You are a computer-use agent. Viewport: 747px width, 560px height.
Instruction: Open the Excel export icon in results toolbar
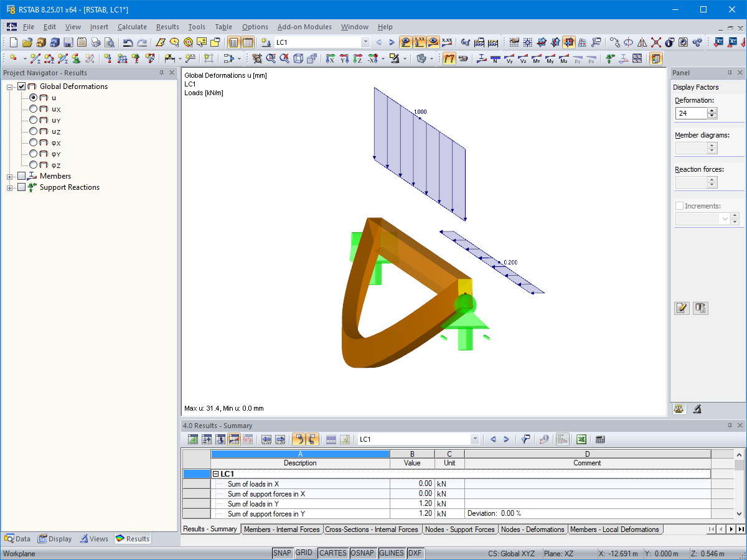point(581,439)
